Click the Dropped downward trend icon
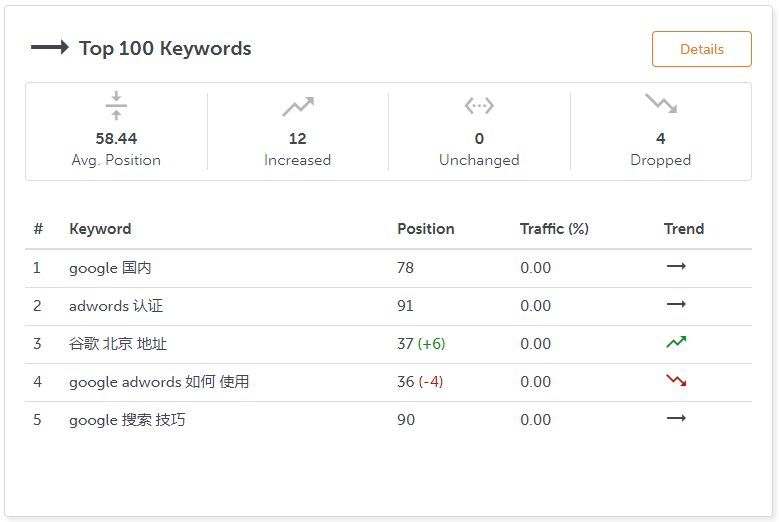The height and width of the screenshot is (522, 779). click(661, 103)
